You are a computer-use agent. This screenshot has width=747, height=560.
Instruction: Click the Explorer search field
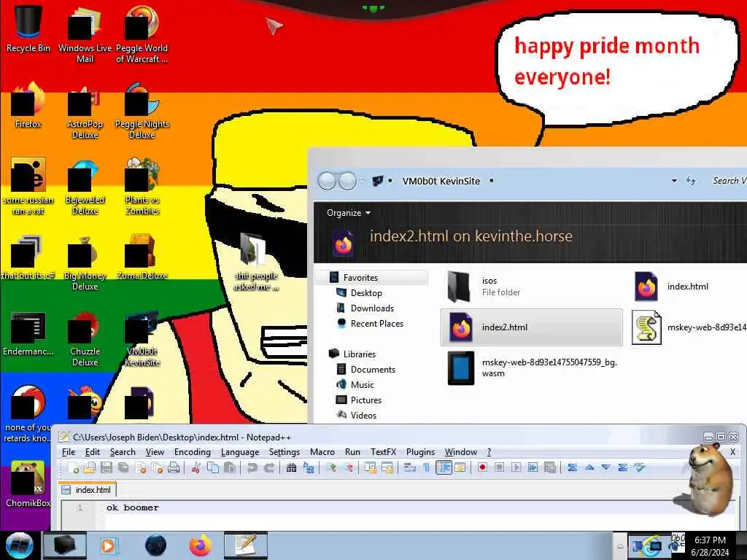coord(728,181)
